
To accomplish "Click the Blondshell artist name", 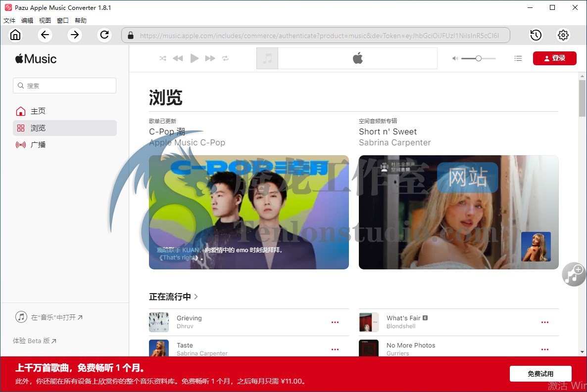I will pyautogui.click(x=401, y=326).
